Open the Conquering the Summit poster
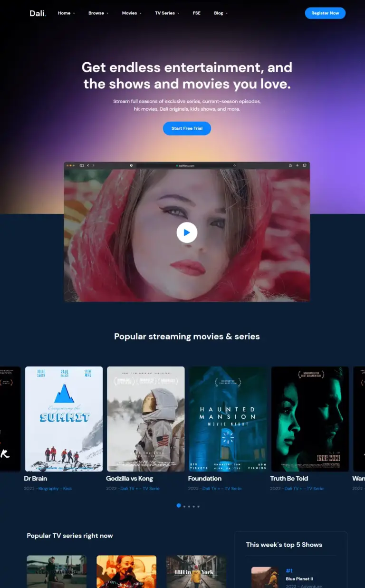 (64, 419)
